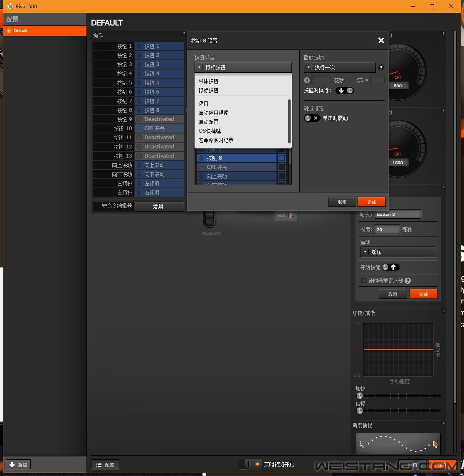Select 启动应用程序 option

coord(213,113)
